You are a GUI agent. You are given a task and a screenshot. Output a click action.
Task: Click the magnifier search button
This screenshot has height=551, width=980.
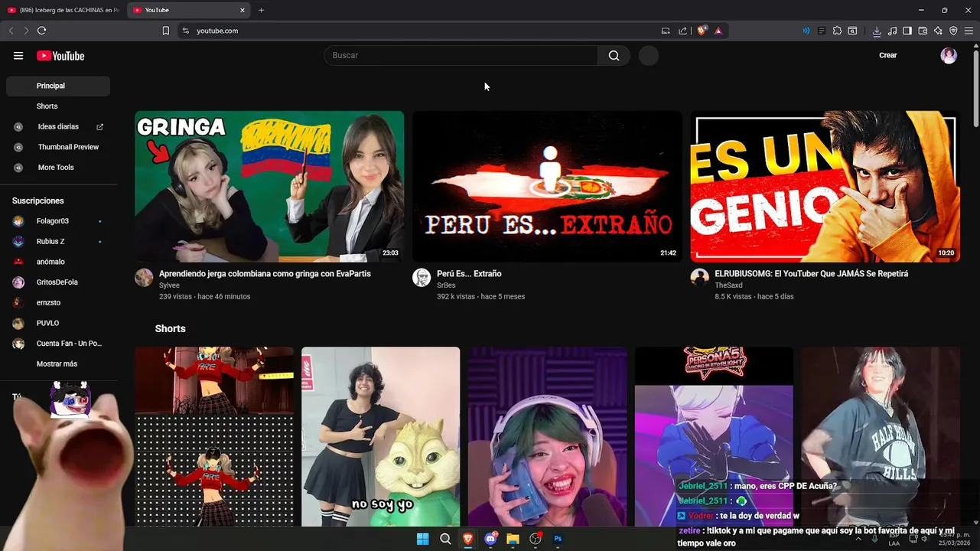coord(614,56)
